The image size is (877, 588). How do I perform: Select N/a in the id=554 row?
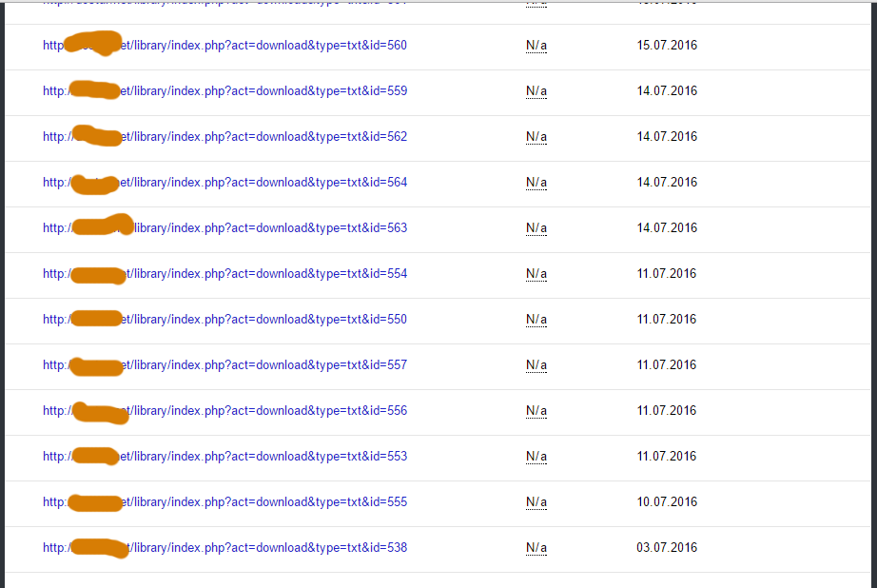(x=536, y=274)
